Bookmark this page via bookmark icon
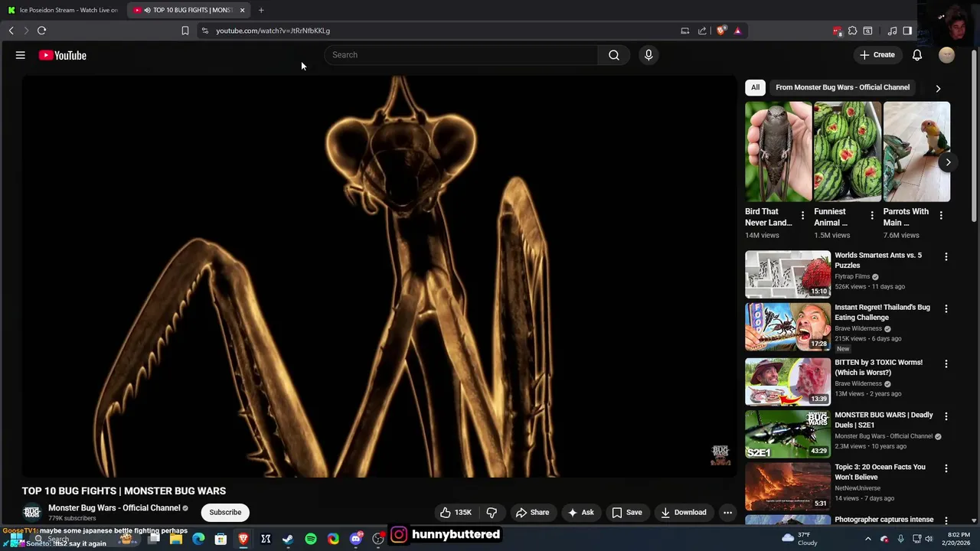Viewport: 980px width, 551px height. point(185,31)
